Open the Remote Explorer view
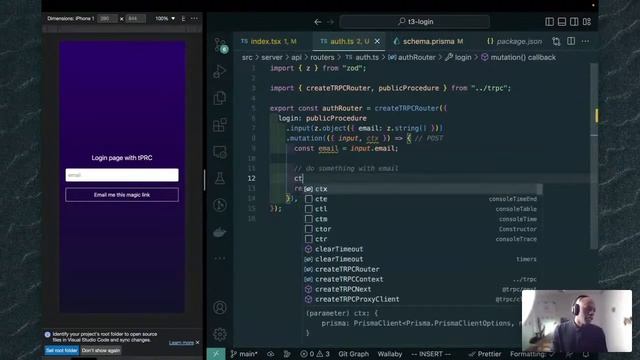The height and width of the screenshot is (360, 640). tap(220, 152)
